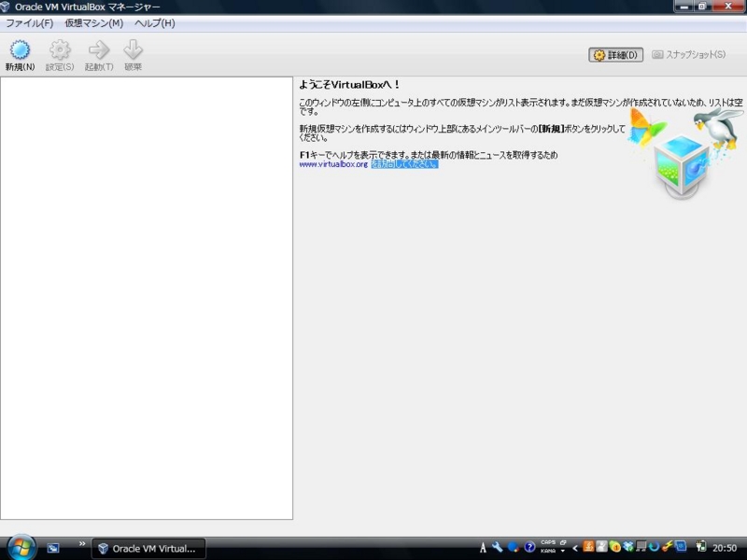This screenshot has width=747, height=560.
Task: Click the 20:50 taskbar clock
Action: (725, 548)
